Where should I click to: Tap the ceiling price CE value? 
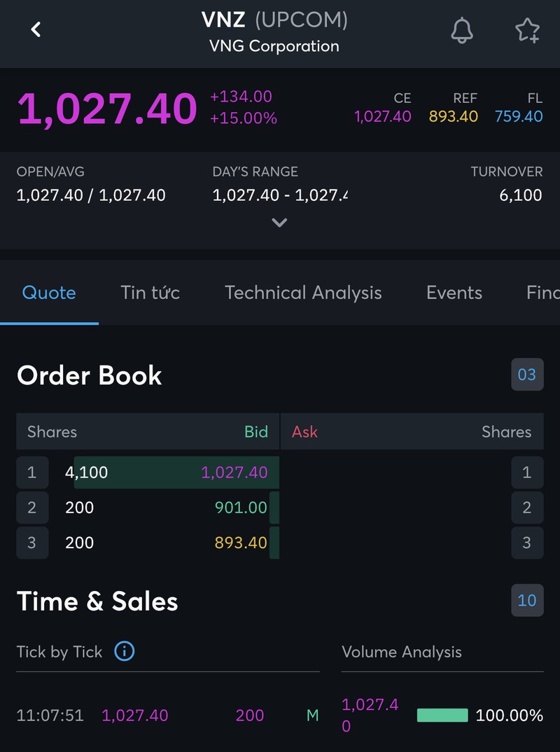[x=382, y=116]
